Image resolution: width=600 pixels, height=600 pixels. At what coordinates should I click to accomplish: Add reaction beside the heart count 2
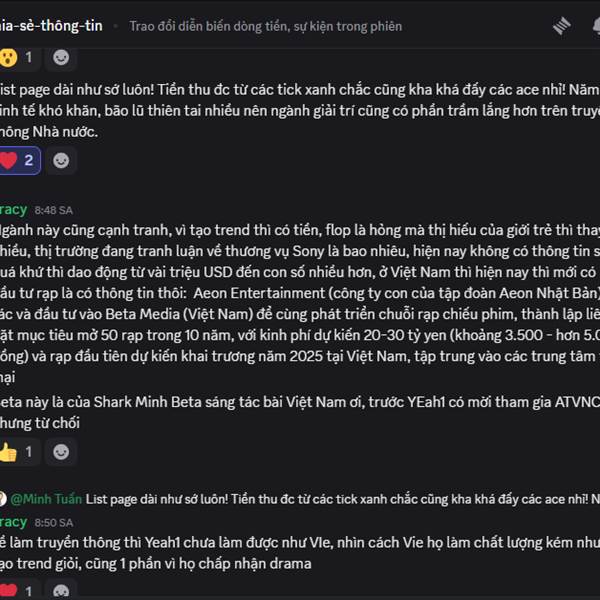[x=62, y=160]
